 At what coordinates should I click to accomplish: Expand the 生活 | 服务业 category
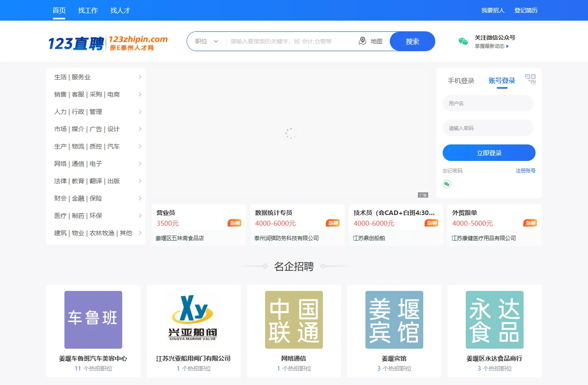[96, 77]
